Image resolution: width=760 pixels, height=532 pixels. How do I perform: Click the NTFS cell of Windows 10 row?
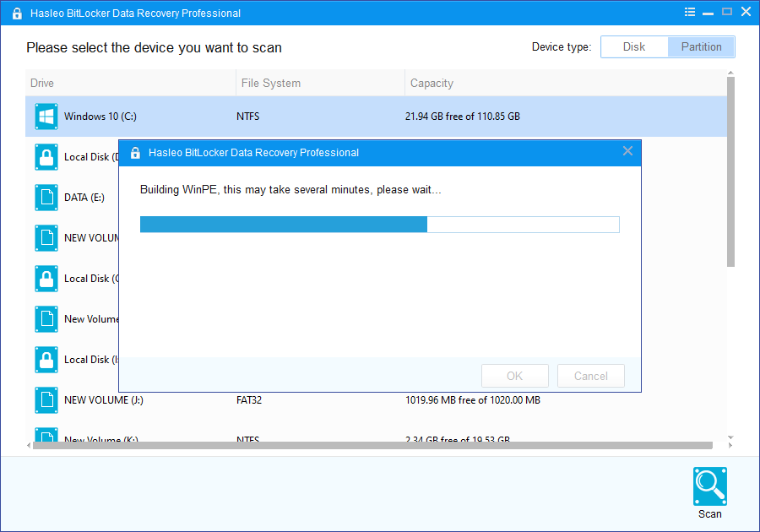pos(247,117)
